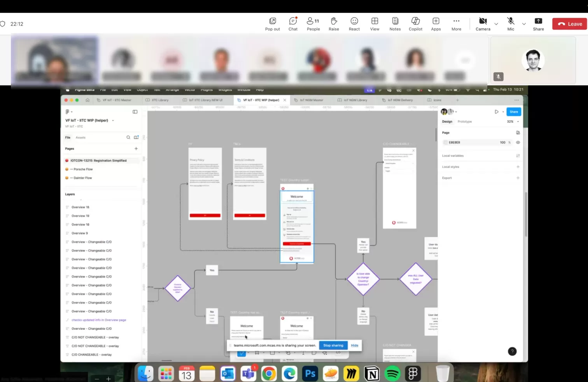588x382 pixels.
Task: Launch Copilot in the meeting
Action: pyautogui.click(x=415, y=24)
